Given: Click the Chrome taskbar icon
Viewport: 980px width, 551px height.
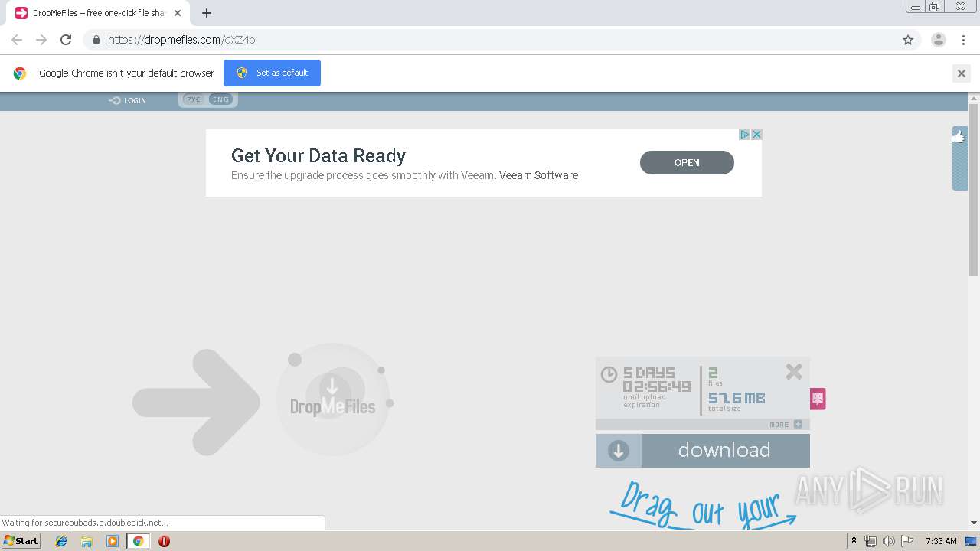Looking at the screenshot, I should [x=138, y=541].
